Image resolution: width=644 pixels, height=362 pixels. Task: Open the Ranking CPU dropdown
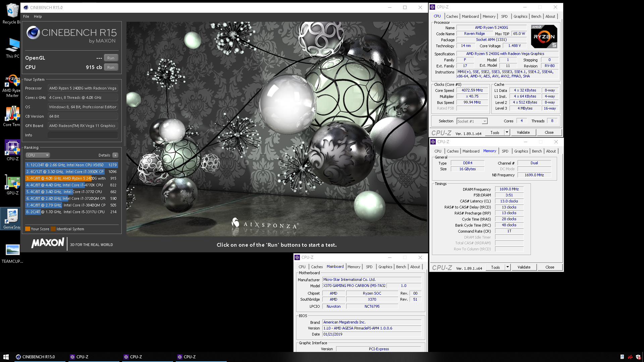click(38, 155)
